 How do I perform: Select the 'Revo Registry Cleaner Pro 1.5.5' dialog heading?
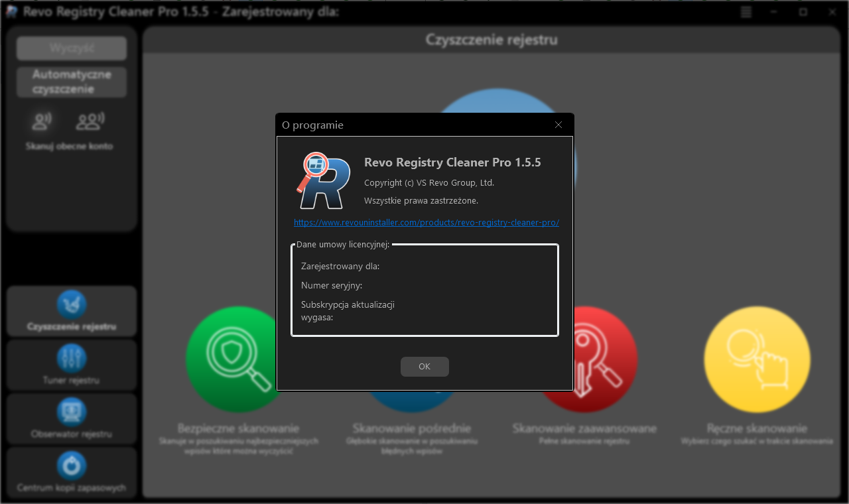[453, 162]
